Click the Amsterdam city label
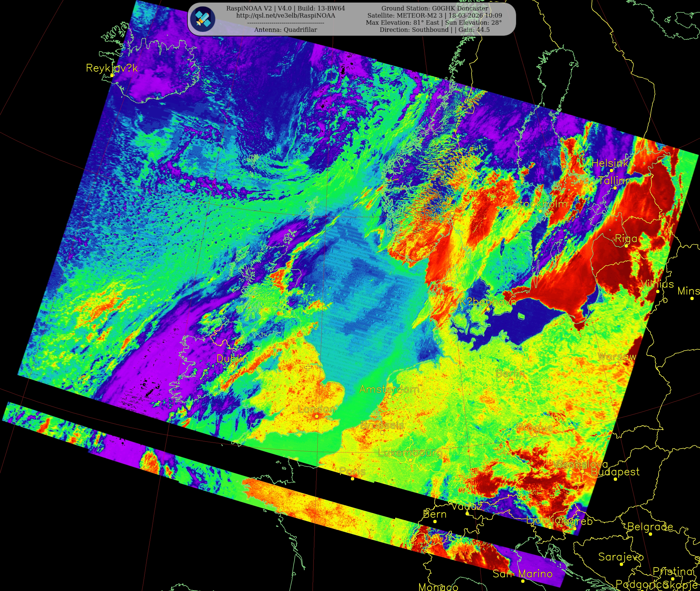 [x=389, y=389]
